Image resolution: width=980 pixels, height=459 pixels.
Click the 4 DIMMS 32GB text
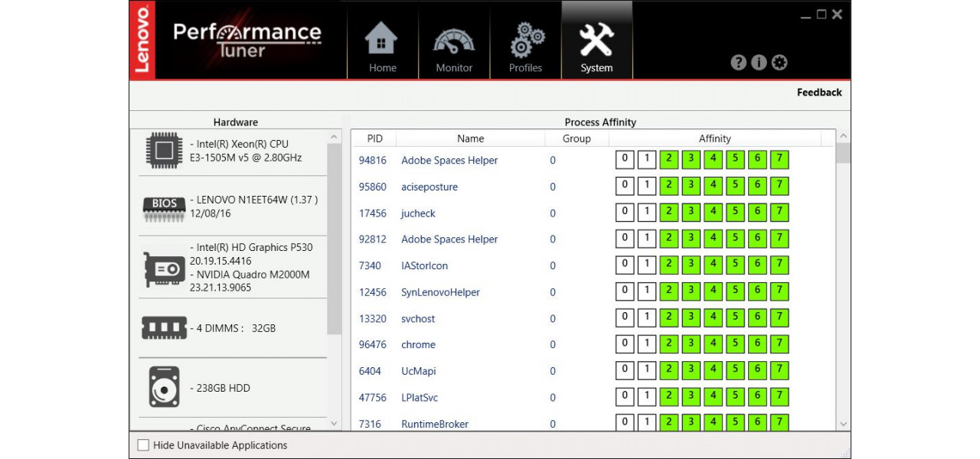click(233, 328)
